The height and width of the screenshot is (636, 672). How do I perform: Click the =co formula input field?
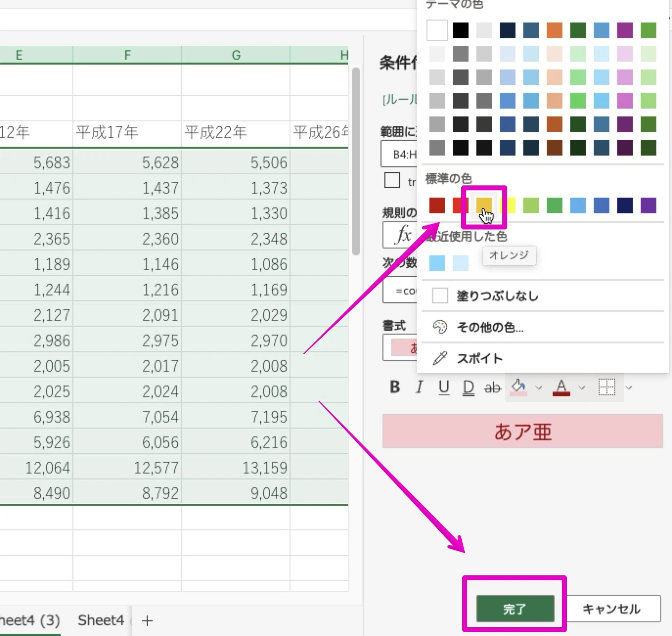400,291
